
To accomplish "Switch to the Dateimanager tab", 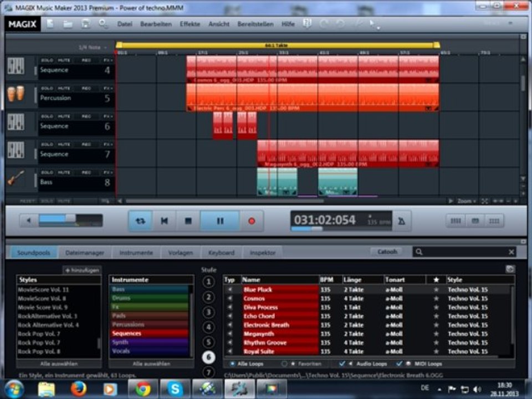I will click(84, 253).
